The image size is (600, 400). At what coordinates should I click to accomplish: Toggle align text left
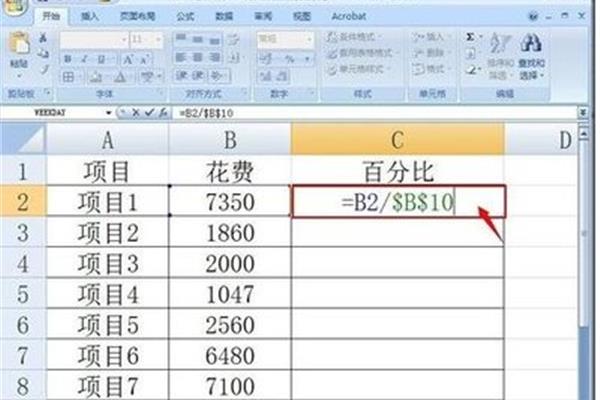pyautogui.click(x=181, y=57)
